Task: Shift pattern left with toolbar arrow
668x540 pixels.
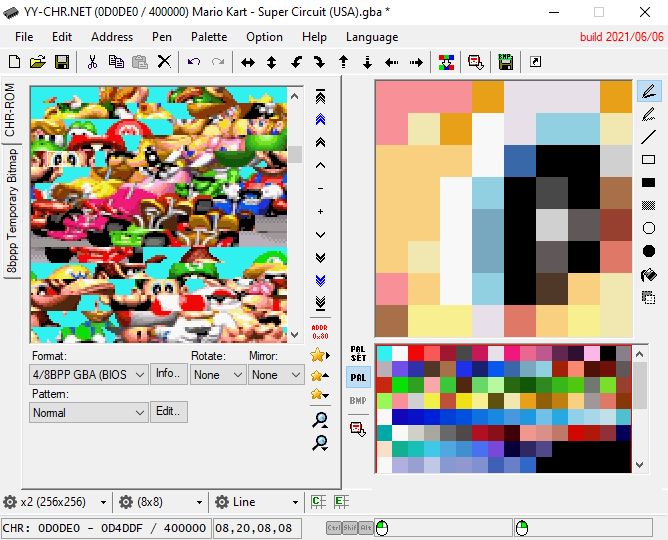Action: click(392, 63)
